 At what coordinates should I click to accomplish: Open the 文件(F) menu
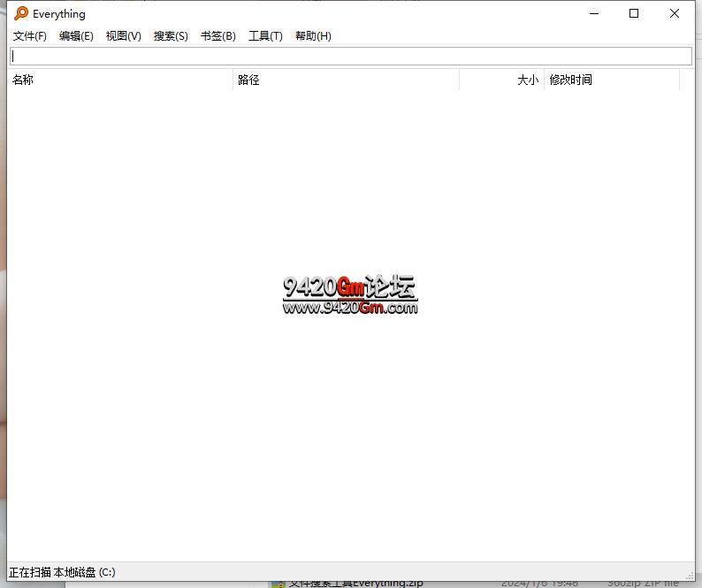[x=29, y=36]
